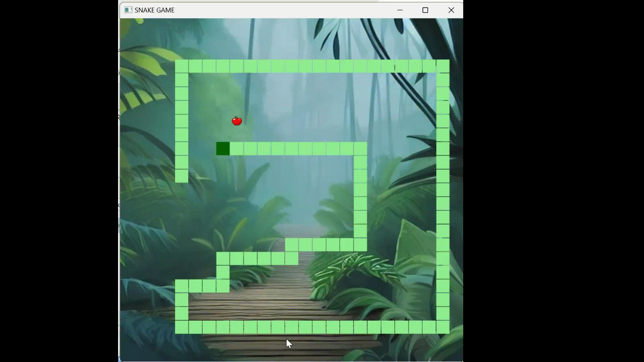Click the snake's bottom-right corner segment
The width and height of the screenshot is (644, 362).
click(x=443, y=327)
